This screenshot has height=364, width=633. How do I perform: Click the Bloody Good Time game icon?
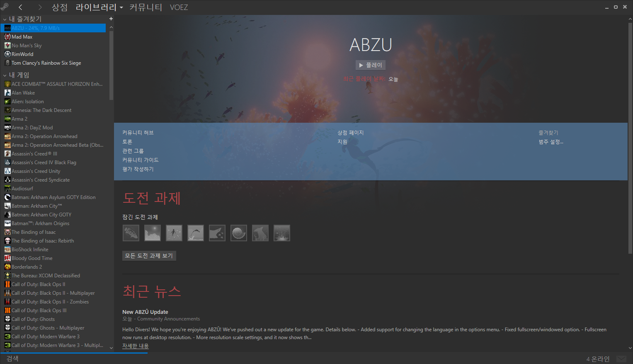click(7, 258)
